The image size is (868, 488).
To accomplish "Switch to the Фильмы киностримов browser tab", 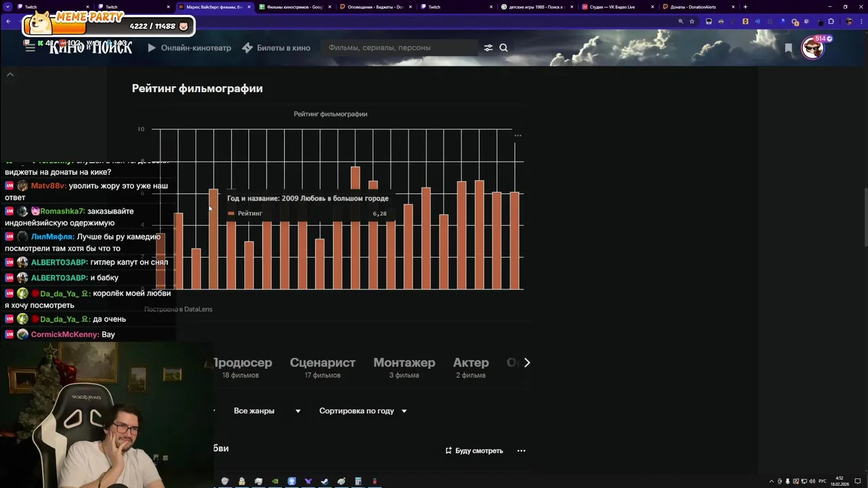I will [x=295, y=7].
